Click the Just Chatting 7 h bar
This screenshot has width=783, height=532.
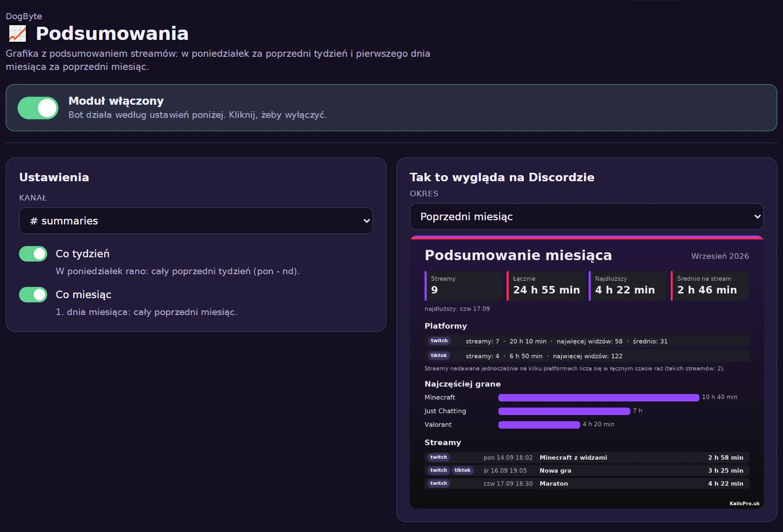[x=564, y=411]
